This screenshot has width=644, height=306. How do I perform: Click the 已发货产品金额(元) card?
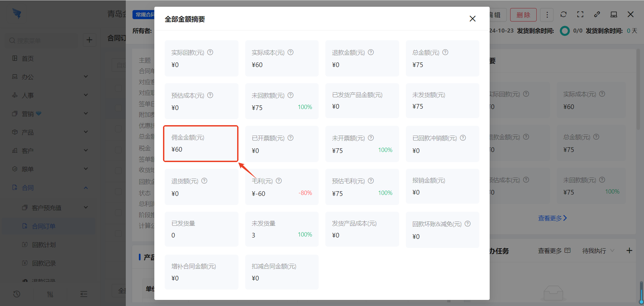tap(362, 101)
